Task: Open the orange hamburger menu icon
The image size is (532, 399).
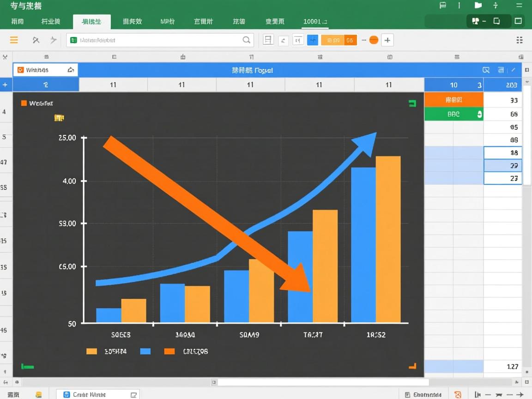Action: (x=13, y=40)
